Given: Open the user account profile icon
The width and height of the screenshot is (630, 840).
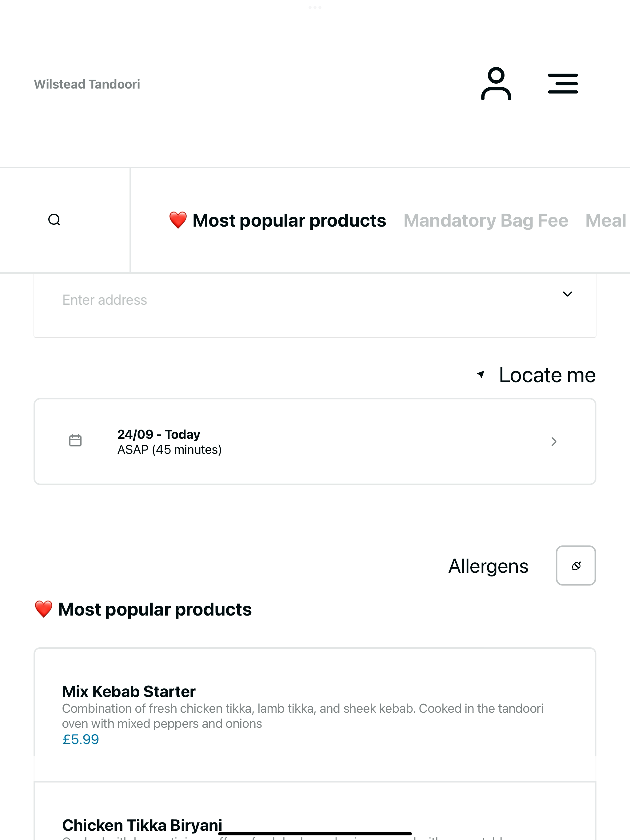Looking at the screenshot, I should click(x=496, y=84).
